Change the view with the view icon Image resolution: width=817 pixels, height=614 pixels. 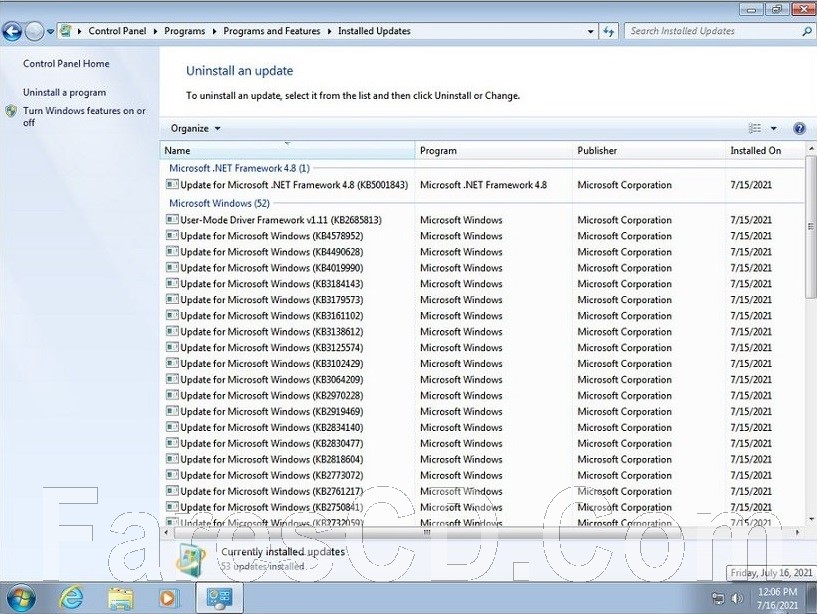point(754,128)
